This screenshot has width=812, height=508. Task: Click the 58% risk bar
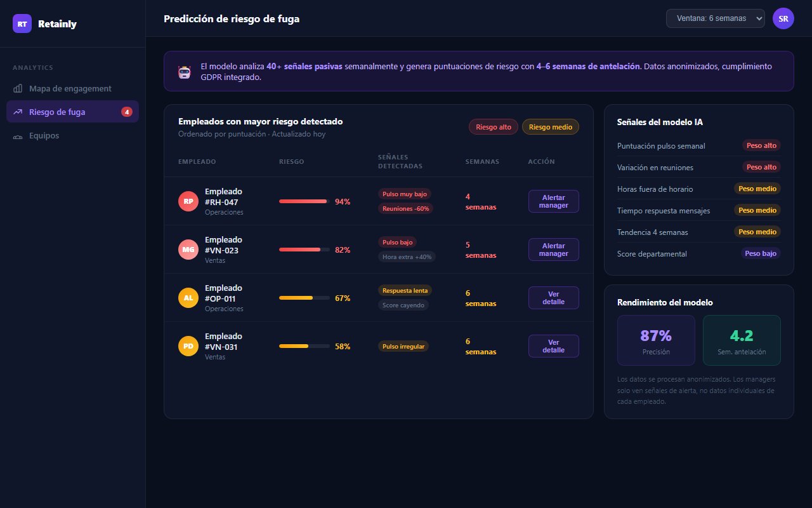coord(304,346)
